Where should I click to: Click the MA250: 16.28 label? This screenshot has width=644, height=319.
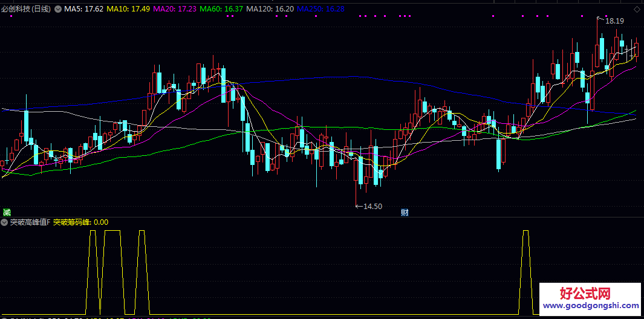point(320,9)
